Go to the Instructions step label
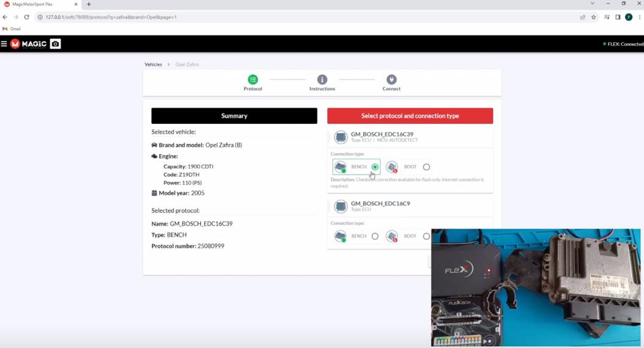Screen dimensions: 644x348 (x=322, y=89)
